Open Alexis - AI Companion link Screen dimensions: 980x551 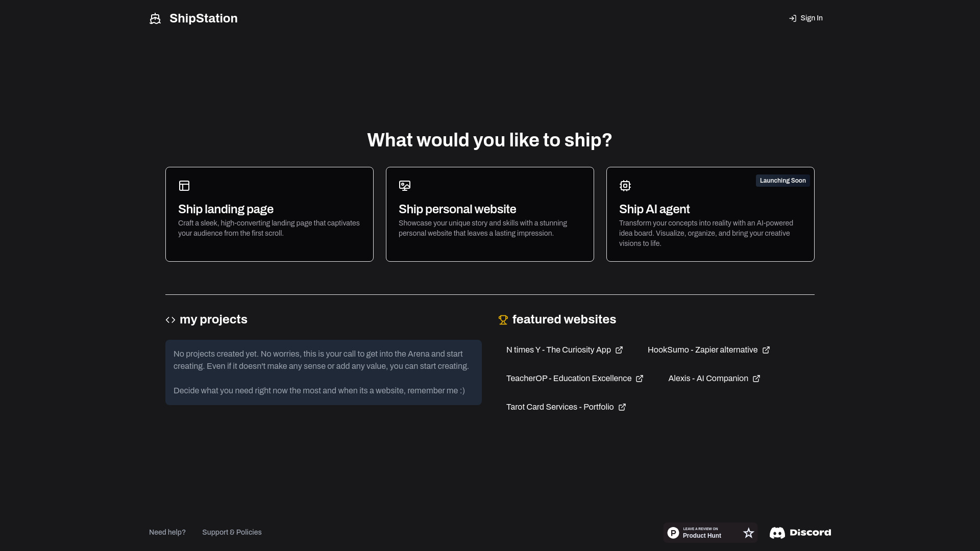pyautogui.click(x=714, y=378)
